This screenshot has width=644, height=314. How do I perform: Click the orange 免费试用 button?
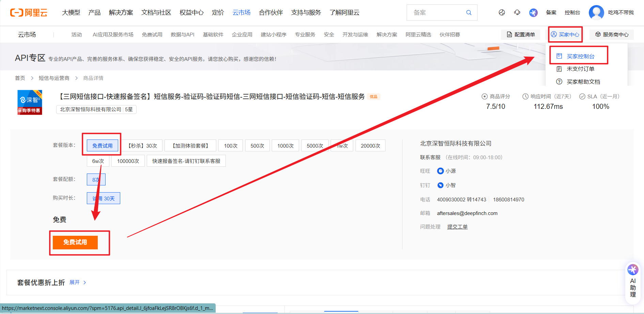pyautogui.click(x=75, y=242)
